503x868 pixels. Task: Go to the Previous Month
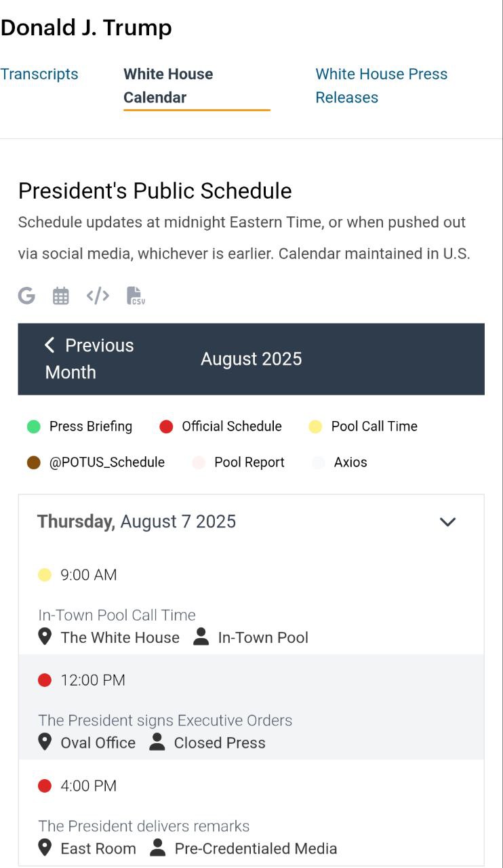[89, 359]
